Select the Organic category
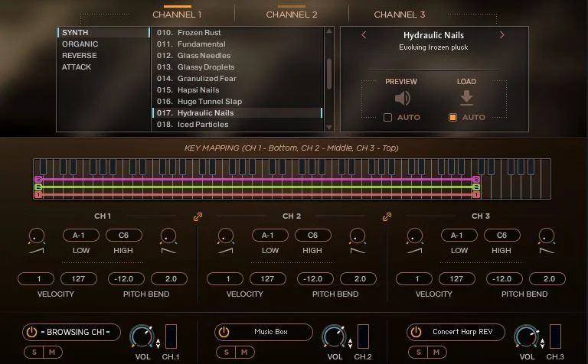 [x=80, y=44]
